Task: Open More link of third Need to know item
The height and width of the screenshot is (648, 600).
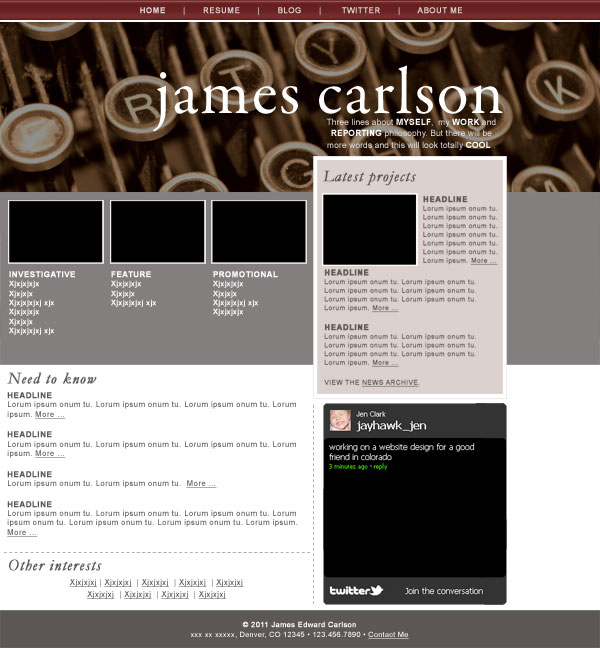Action: click(201, 483)
